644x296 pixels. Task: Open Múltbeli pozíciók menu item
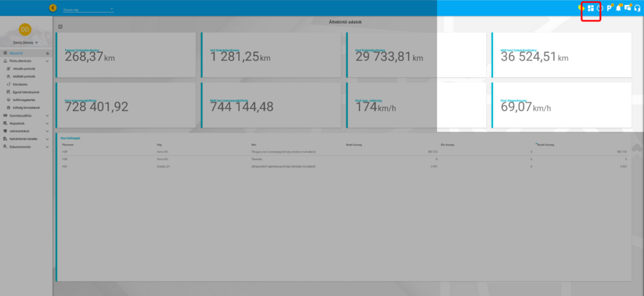pos(24,77)
